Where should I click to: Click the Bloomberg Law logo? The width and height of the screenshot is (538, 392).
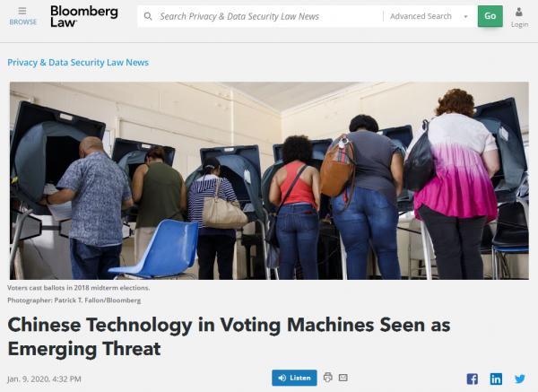[84, 16]
